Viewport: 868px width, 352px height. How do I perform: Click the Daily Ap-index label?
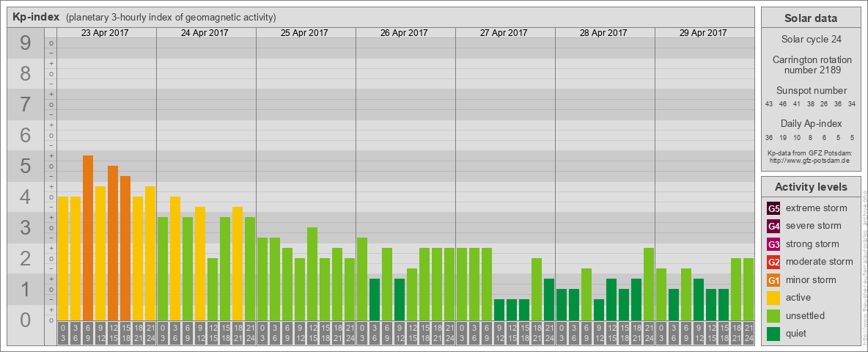[x=812, y=123]
